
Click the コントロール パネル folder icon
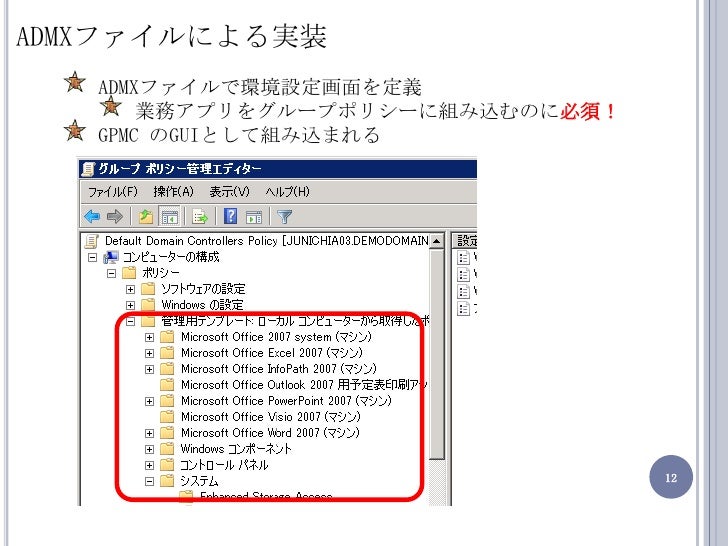[167, 465]
